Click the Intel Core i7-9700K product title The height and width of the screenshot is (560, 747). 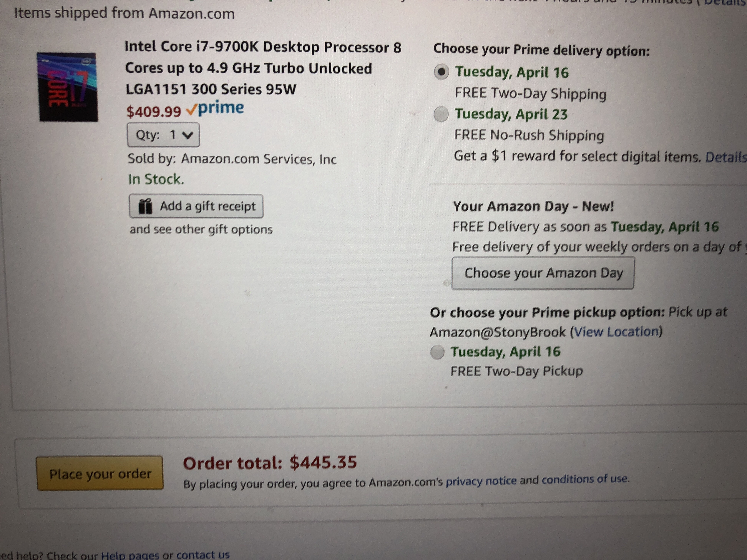[262, 68]
